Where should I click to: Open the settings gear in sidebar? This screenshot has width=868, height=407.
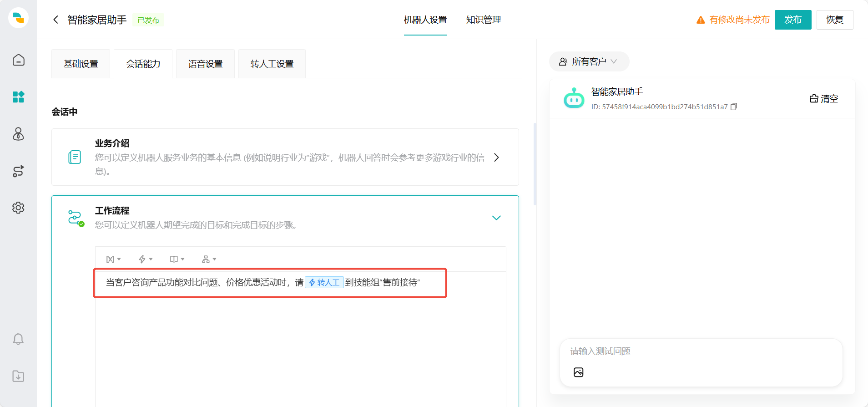click(18, 208)
